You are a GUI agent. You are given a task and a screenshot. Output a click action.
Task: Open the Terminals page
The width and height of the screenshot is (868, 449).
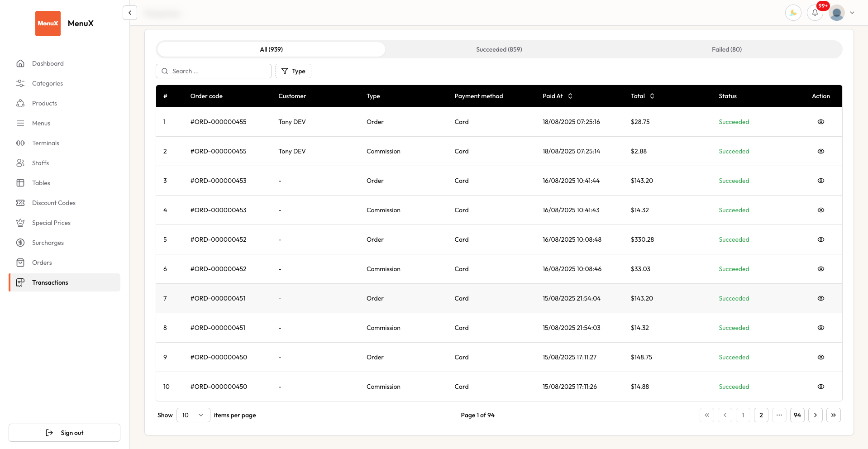pyautogui.click(x=64, y=143)
